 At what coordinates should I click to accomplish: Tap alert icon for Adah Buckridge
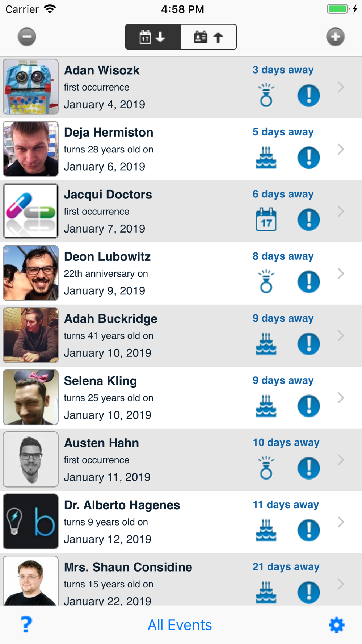click(x=309, y=344)
